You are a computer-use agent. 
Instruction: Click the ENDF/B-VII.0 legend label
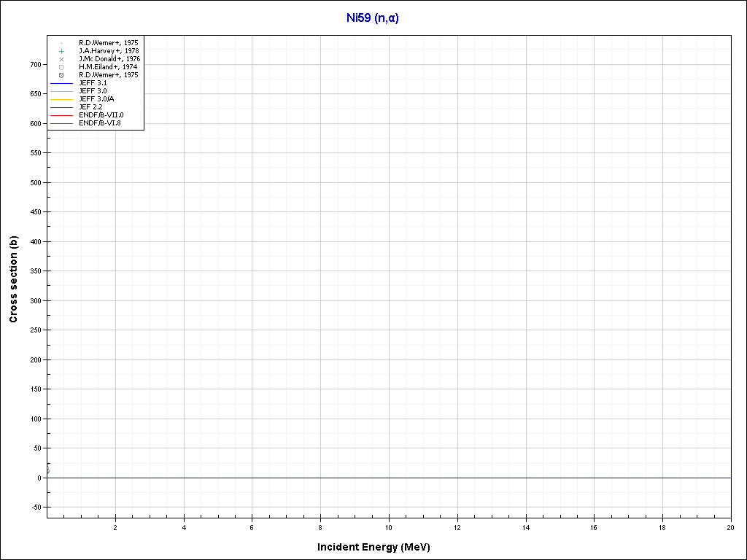coord(101,115)
